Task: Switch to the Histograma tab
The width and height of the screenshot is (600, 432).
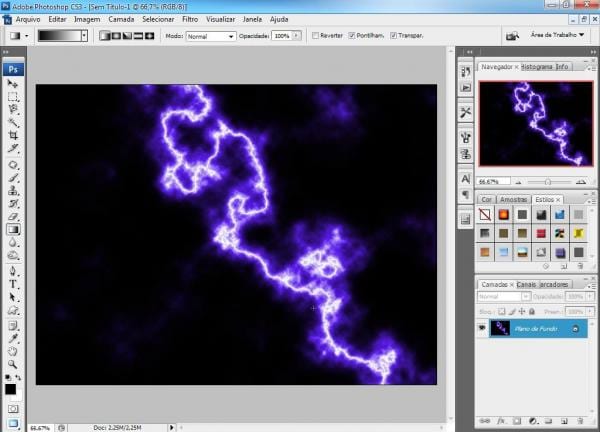Action: pos(538,67)
